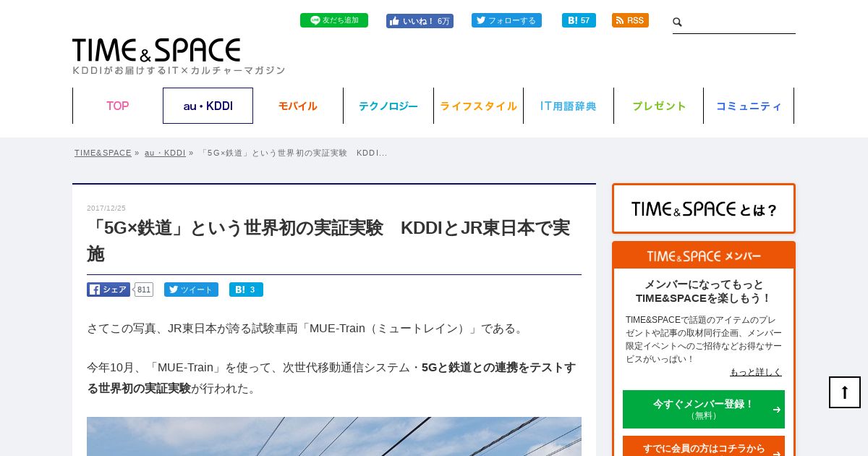Viewport: 868px width, 456px height.
Task: Click the au・KDDI breadcrumb link
Action: tap(165, 153)
